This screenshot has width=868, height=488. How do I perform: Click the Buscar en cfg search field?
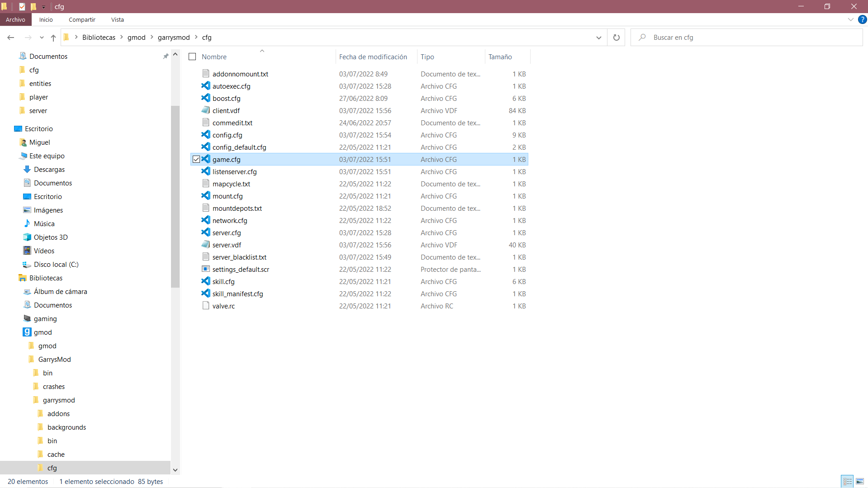click(x=746, y=38)
